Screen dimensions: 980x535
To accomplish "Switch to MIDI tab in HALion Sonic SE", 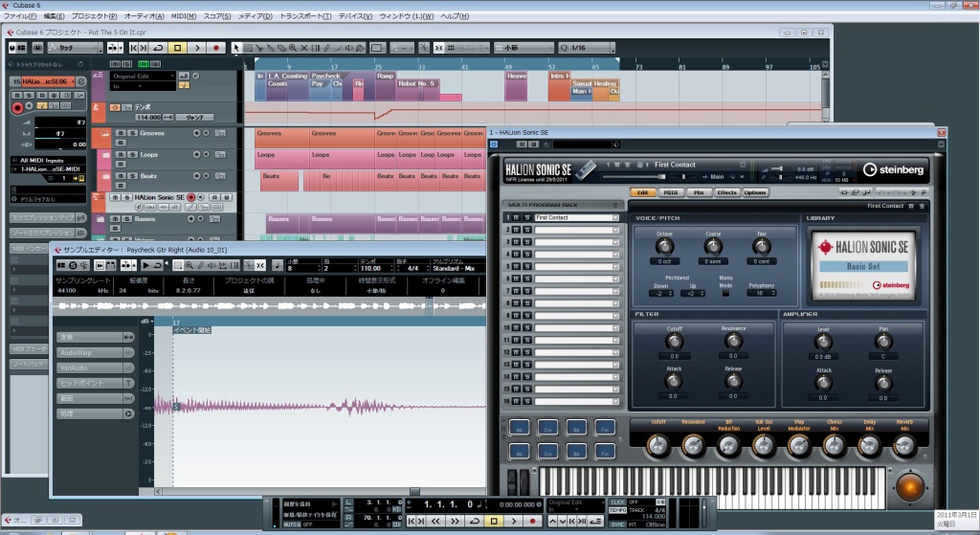I will [x=671, y=192].
